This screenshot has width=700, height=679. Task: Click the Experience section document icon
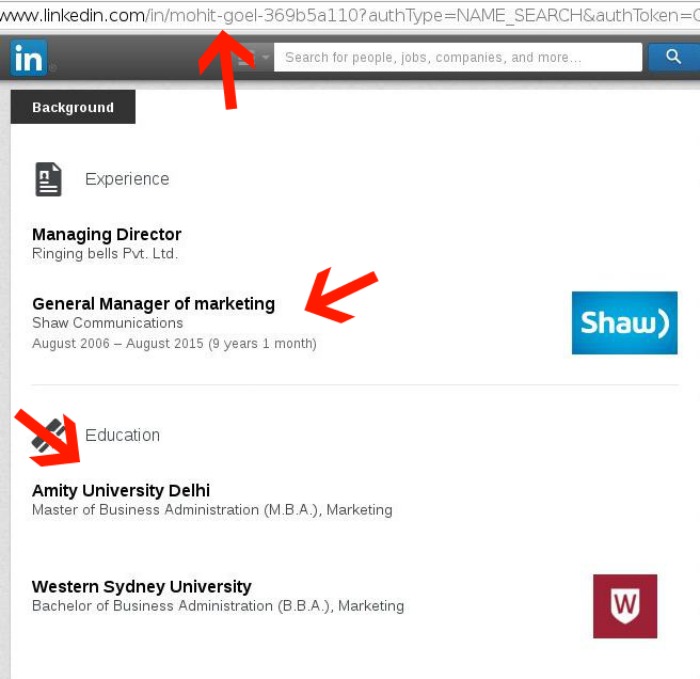(48, 179)
